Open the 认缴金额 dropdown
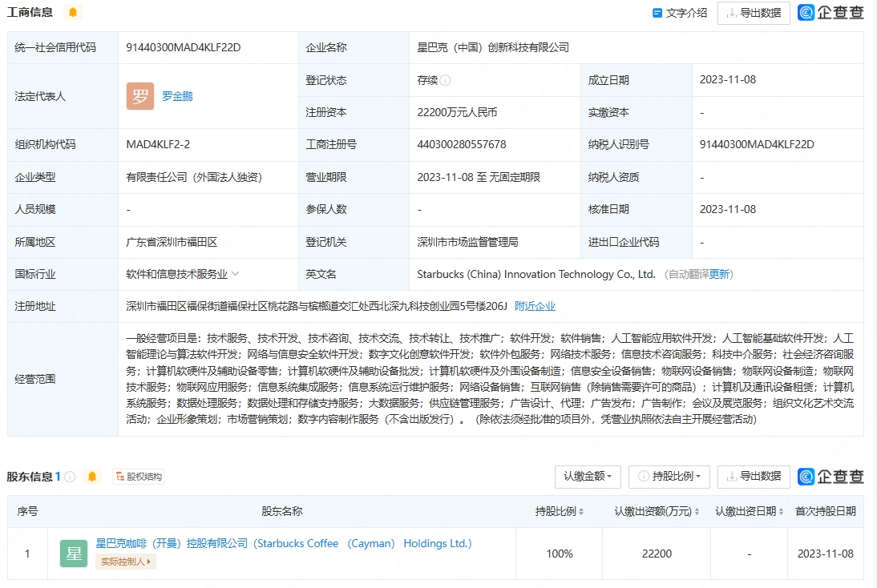This screenshot has height=588, width=877. pyautogui.click(x=588, y=476)
